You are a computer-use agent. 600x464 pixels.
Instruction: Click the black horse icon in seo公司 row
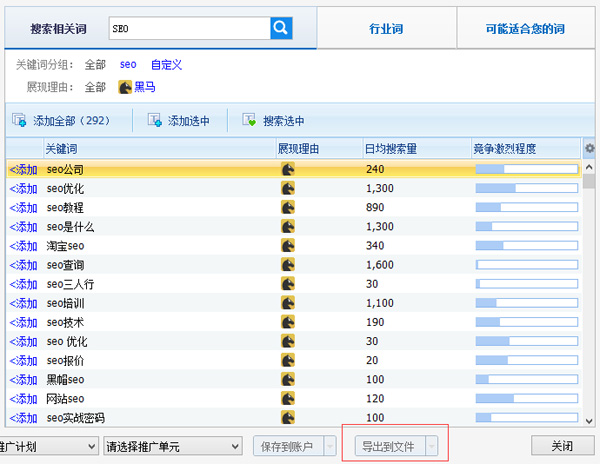coord(288,169)
